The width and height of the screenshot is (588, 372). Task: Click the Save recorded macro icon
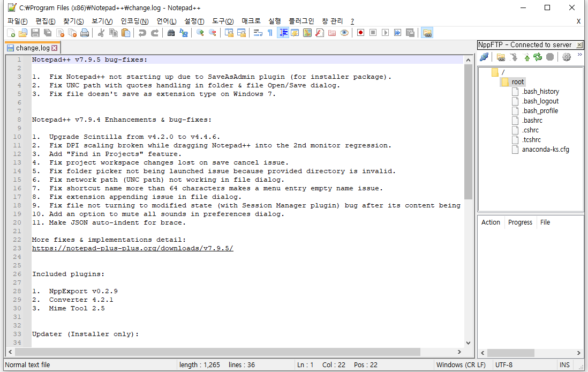click(410, 33)
